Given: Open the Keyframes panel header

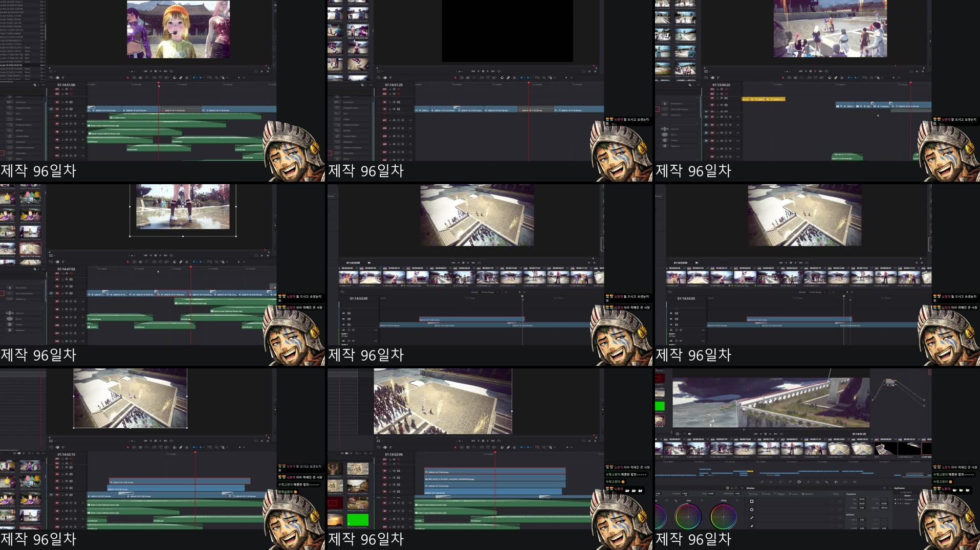Looking at the screenshot, I should click(899, 488).
